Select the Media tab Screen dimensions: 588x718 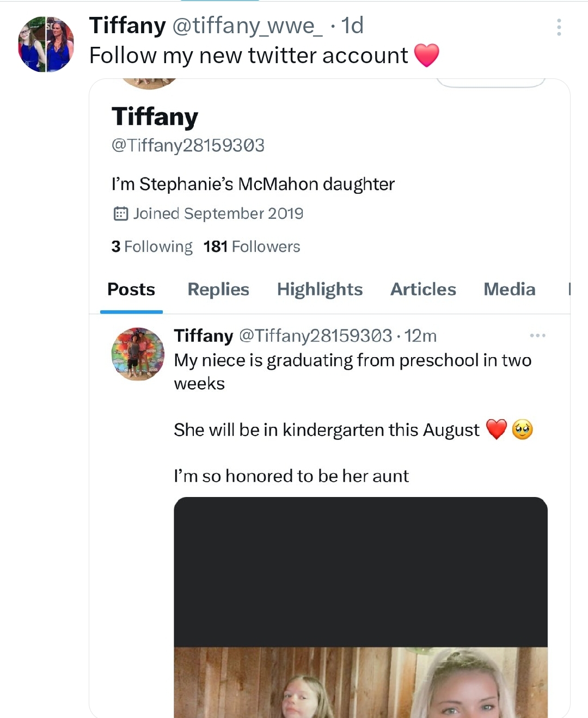pos(509,289)
